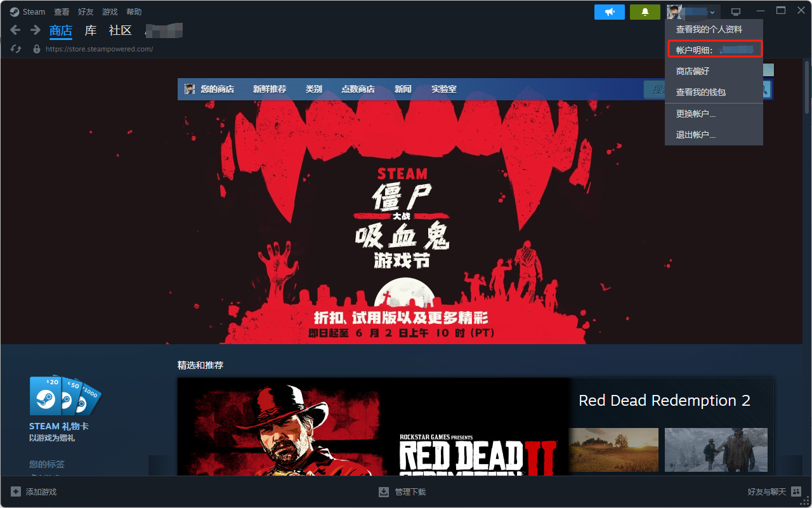View the landscape field screenshot thumbnail
This screenshot has width=812, height=508.
tap(613, 450)
